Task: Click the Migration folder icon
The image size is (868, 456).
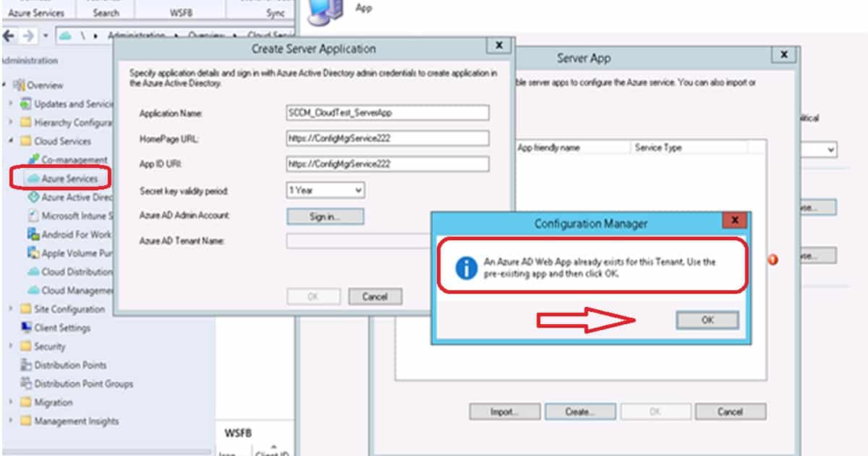Action: 26,402
